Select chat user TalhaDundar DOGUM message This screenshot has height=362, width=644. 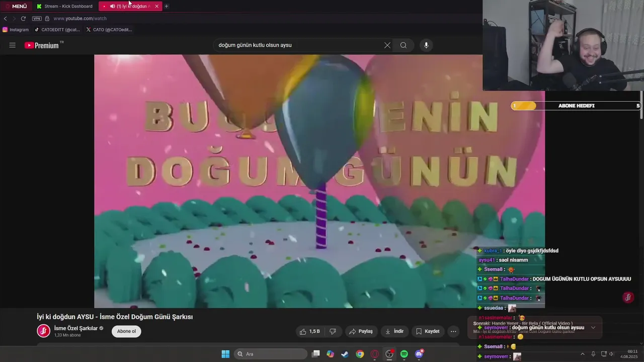pos(553,279)
